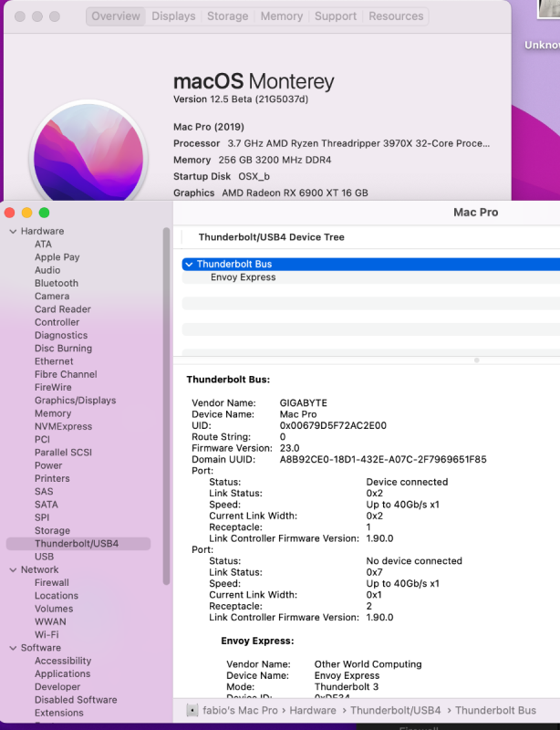Open Ethernet hardware info

tap(54, 361)
